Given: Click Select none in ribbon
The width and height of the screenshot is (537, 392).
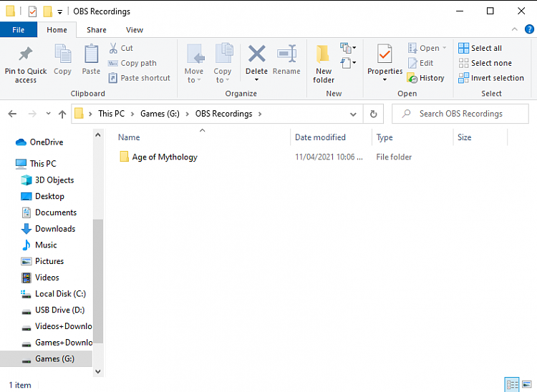Looking at the screenshot, I should pyautogui.click(x=485, y=63).
